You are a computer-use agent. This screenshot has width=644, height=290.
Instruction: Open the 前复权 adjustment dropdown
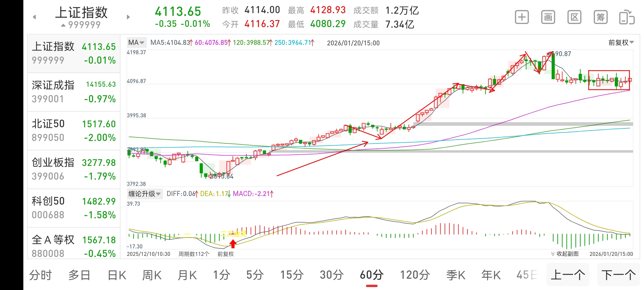tap(621, 42)
